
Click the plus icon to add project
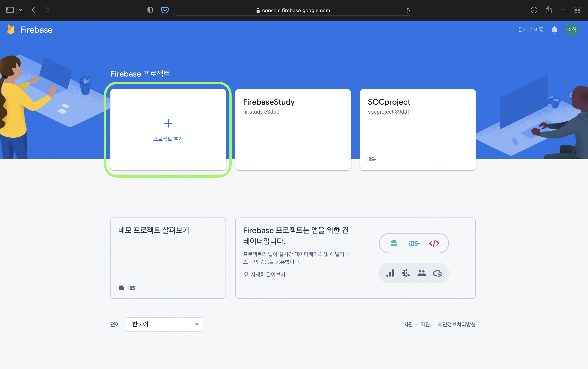pos(168,123)
